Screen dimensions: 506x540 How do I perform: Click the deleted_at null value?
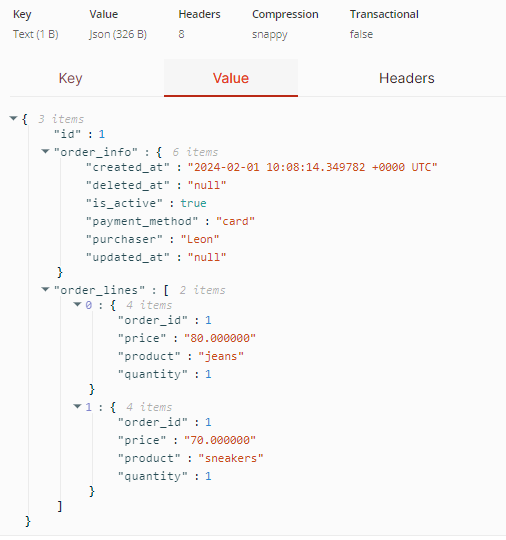point(207,185)
